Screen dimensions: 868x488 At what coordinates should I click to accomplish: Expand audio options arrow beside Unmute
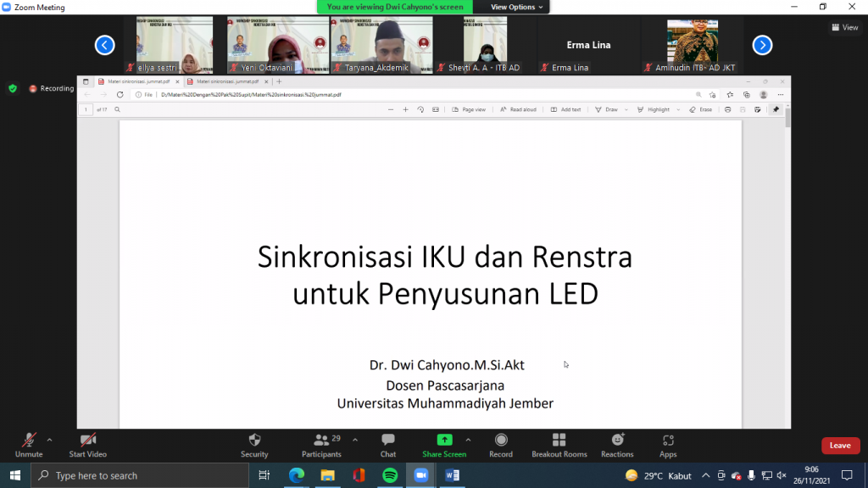click(x=49, y=441)
